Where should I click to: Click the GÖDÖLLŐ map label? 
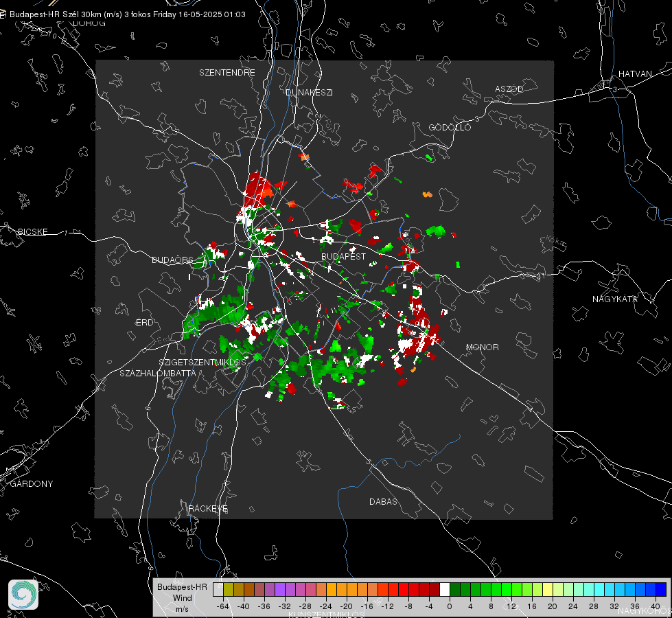pyautogui.click(x=450, y=127)
